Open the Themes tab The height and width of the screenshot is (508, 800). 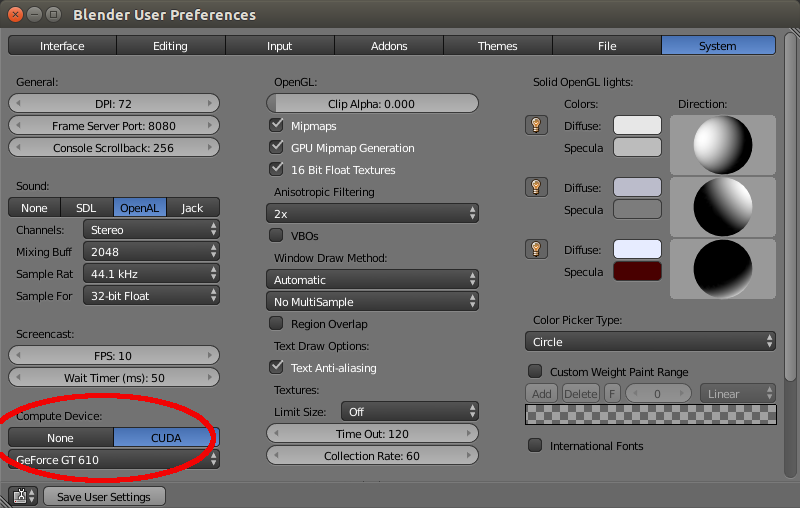point(497,46)
